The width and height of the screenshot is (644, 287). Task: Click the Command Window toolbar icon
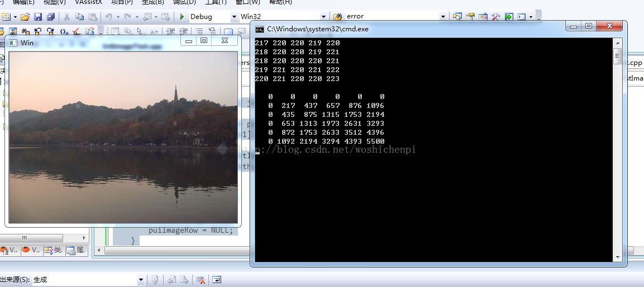tap(522, 17)
